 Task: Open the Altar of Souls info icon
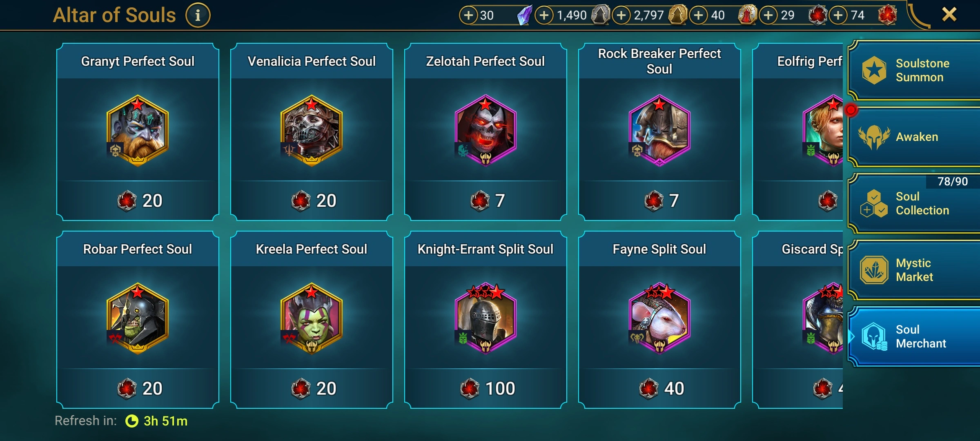[x=198, y=16]
